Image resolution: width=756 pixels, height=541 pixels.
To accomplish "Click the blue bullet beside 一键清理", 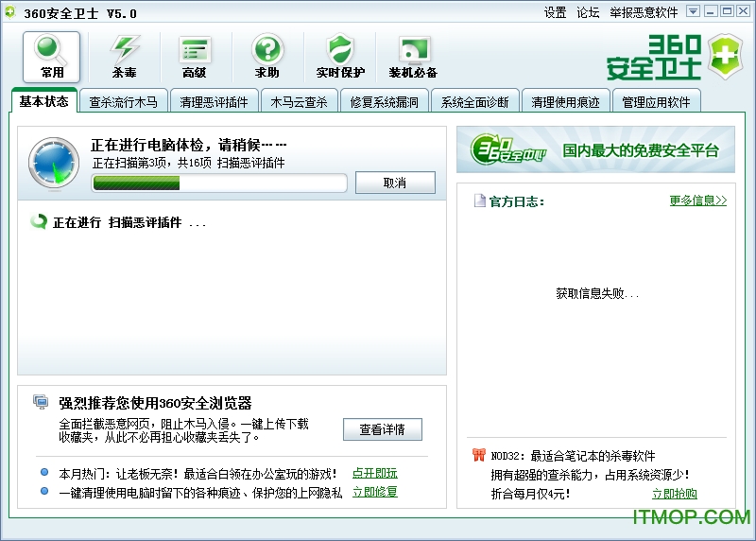I will point(44,491).
